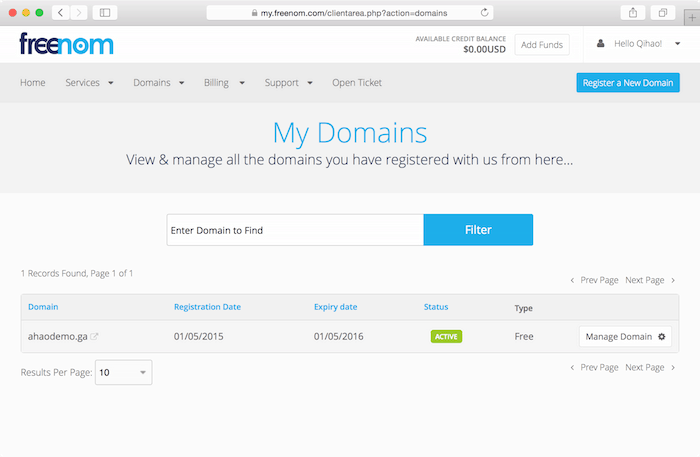Screen dimensions: 700x457
Task: Click the freenom logo
Action: coord(67,44)
